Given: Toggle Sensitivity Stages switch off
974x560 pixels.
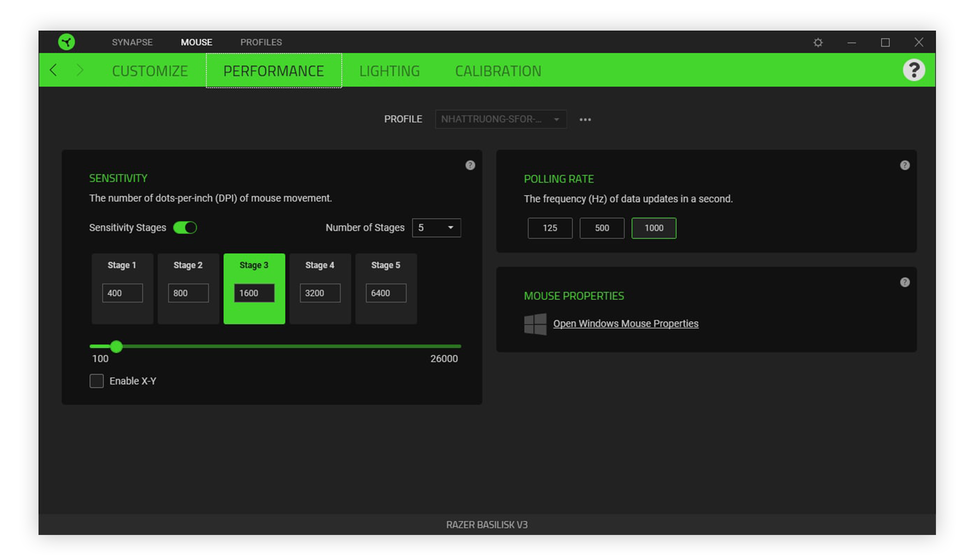Looking at the screenshot, I should [185, 228].
